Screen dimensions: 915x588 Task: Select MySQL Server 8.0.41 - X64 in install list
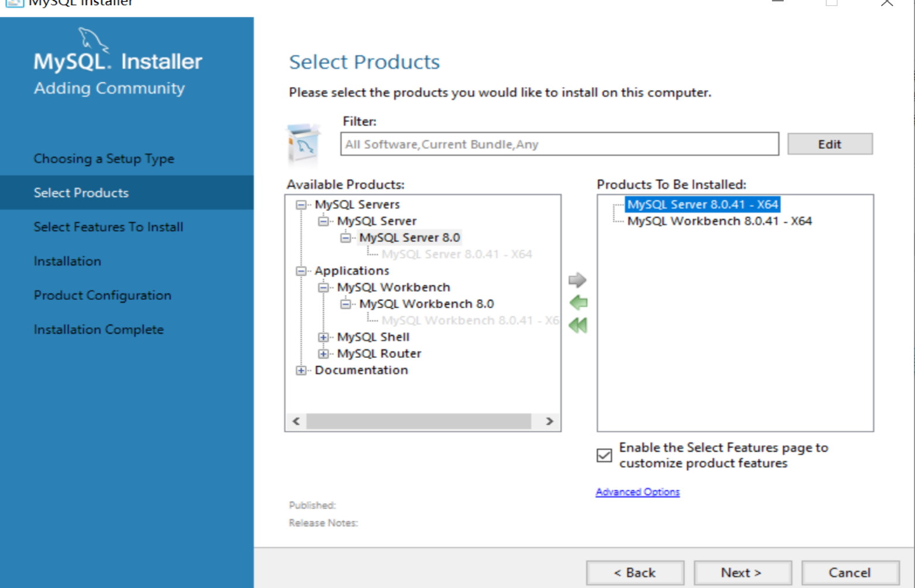702,204
